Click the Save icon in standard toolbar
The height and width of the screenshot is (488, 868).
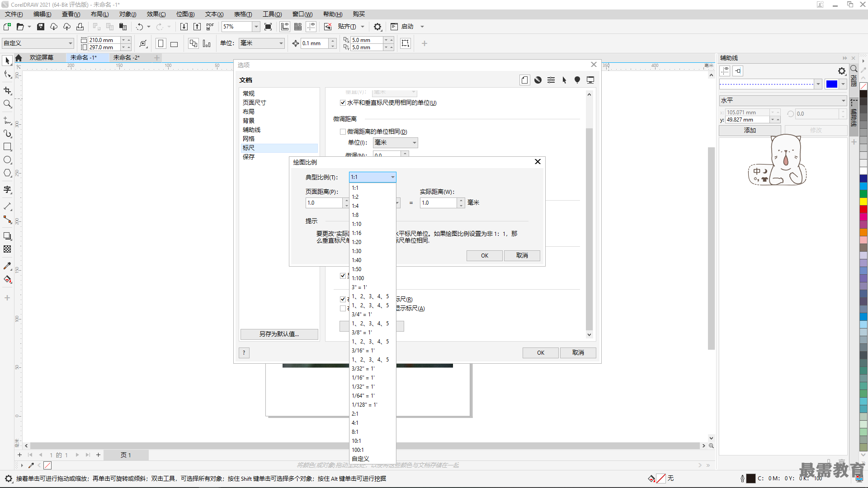click(x=41, y=27)
